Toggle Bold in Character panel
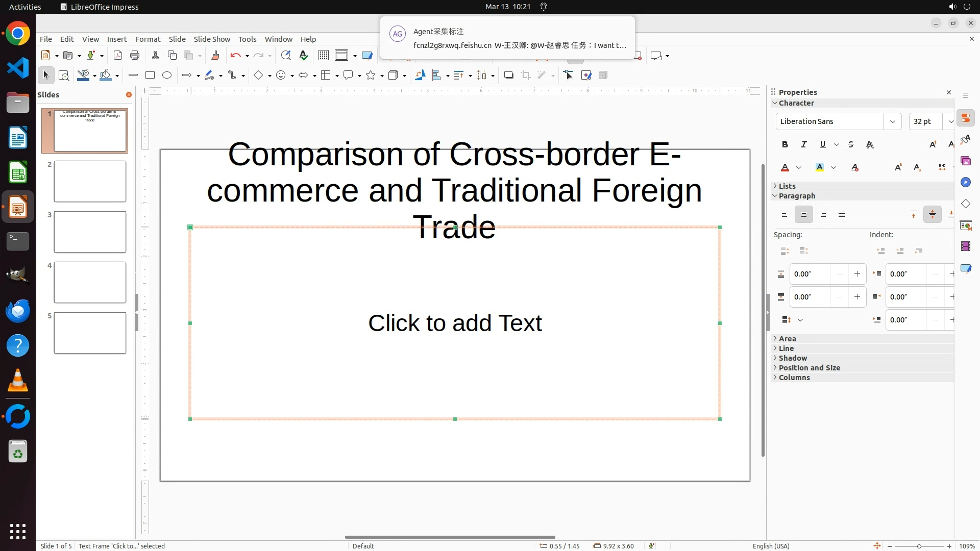 pyautogui.click(x=785, y=144)
